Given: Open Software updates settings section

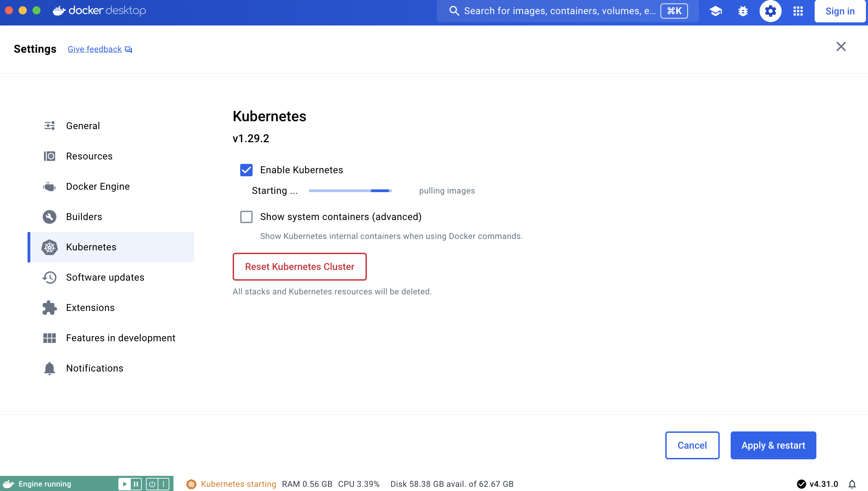Looking at the screenshot, I should tap(111, 278).
